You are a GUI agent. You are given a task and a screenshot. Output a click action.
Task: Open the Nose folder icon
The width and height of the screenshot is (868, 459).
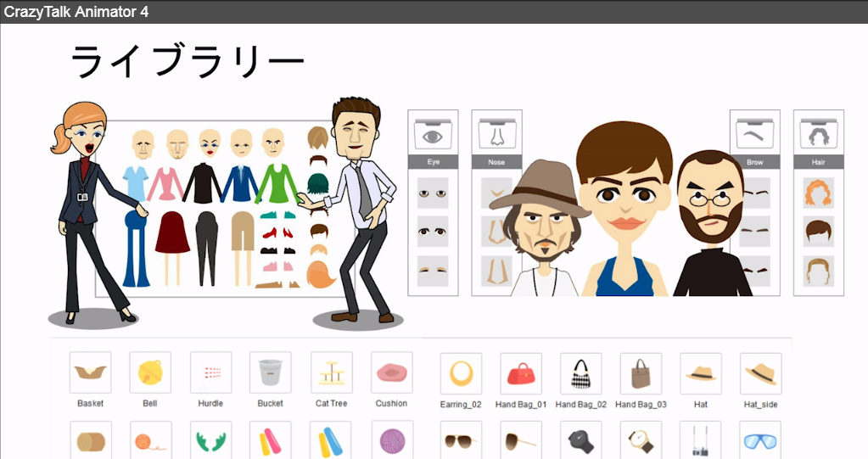tap(497, 134)
